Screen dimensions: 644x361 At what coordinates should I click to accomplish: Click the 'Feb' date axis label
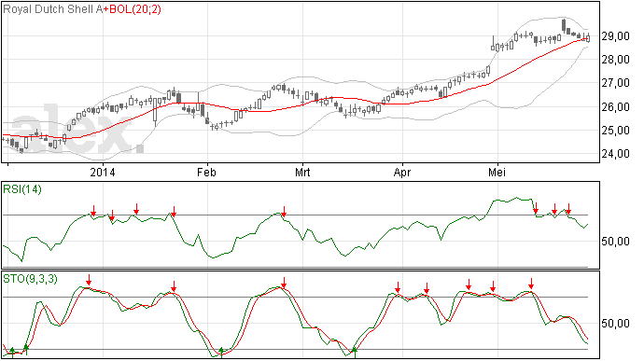(x=206, y=172)
